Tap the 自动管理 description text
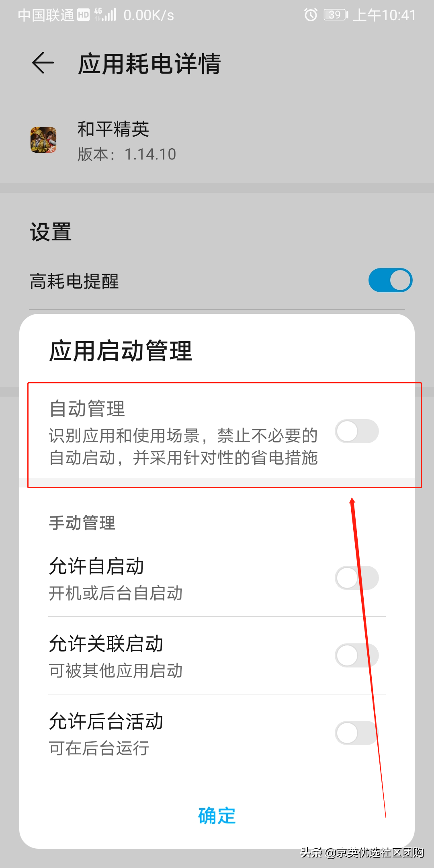 click(x=183, y=446)
